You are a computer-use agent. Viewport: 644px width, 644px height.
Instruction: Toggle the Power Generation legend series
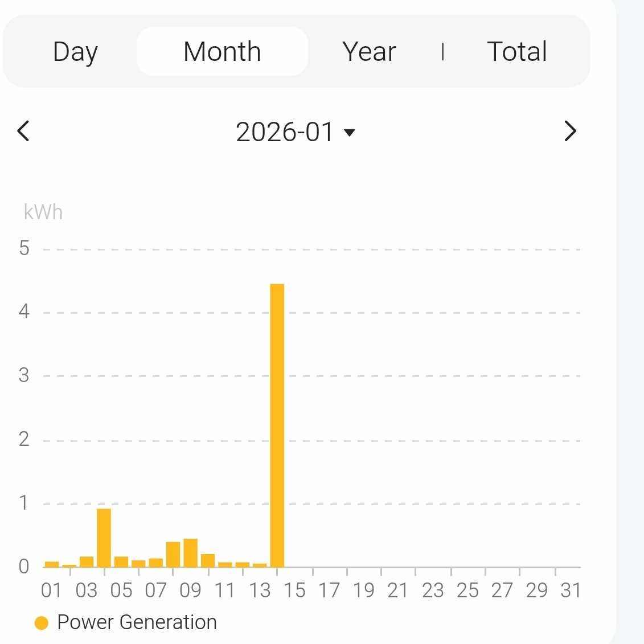tap(137, 622)
